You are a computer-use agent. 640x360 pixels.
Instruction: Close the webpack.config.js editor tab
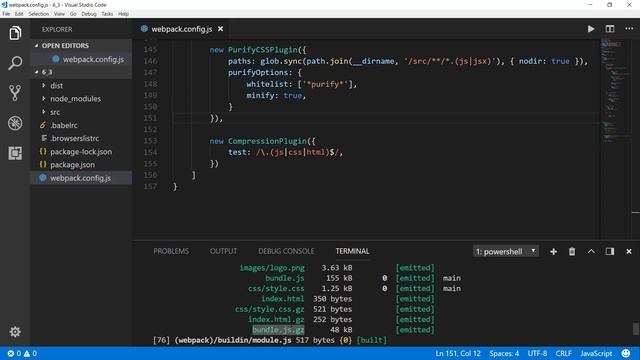click(220, 29)
